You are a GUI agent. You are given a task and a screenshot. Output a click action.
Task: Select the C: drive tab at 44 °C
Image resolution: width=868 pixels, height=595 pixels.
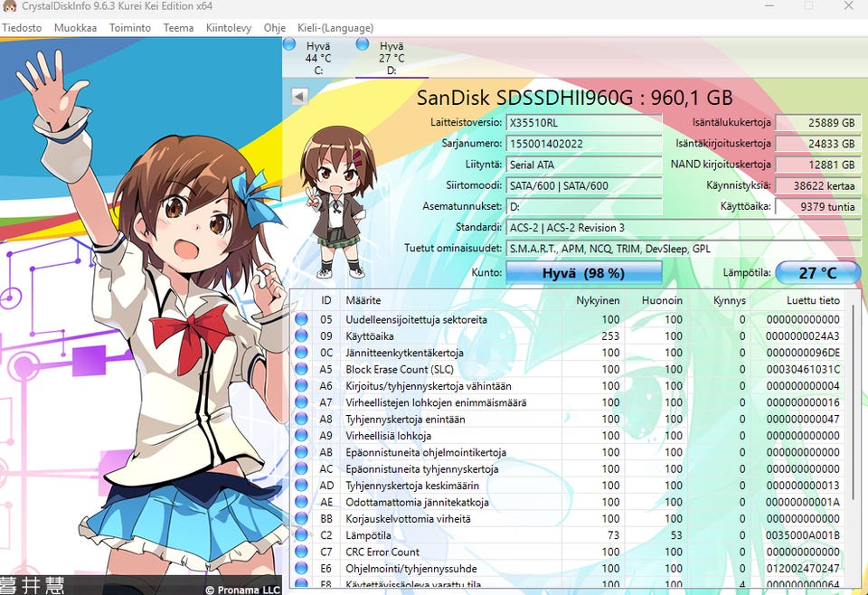point(318,58)
